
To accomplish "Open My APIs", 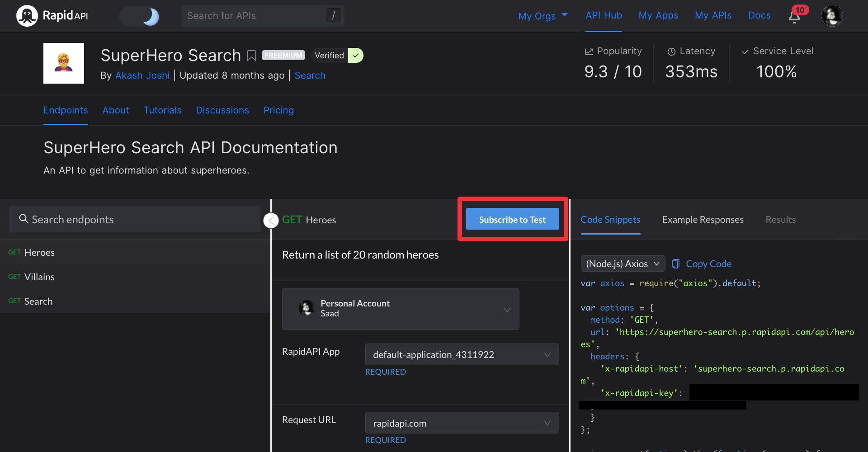I will pos(713,15).
